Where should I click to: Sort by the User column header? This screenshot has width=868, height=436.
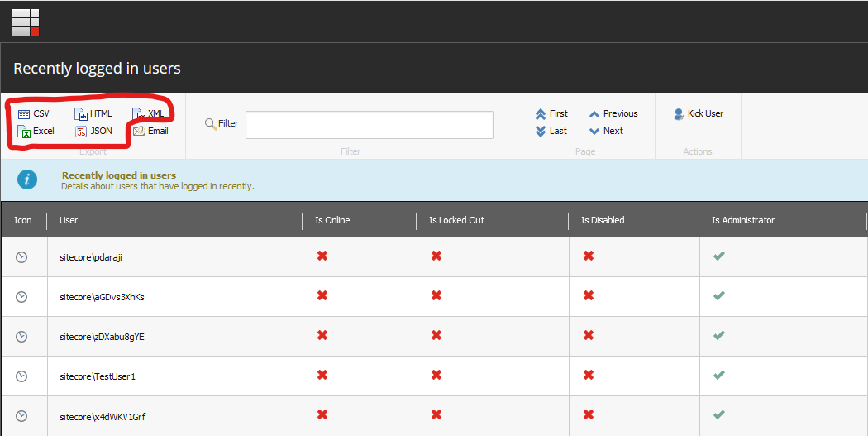69,220
